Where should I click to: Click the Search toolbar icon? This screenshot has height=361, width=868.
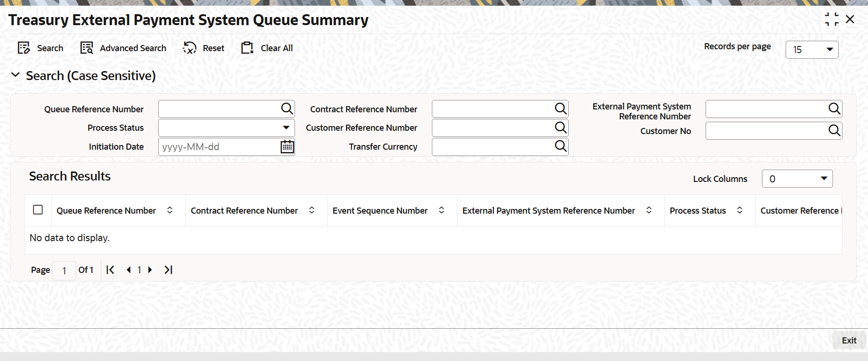(x=24, y=48)
